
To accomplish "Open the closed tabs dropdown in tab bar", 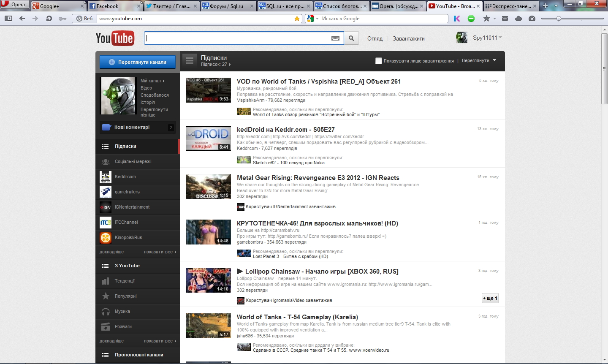I will point(556,6).
